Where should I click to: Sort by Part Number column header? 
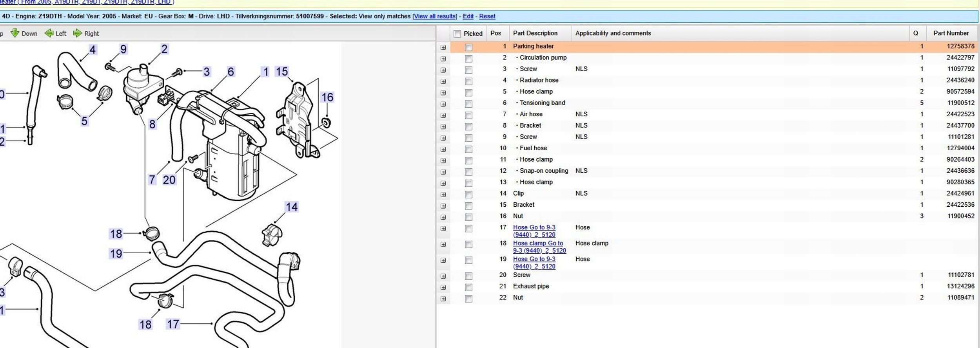951,33
